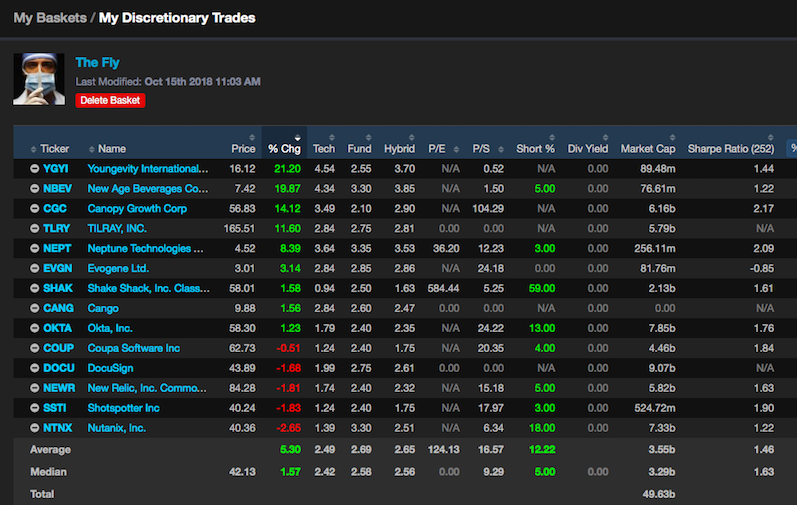Click the minus icon for EVGN
797x505 pixels.
(35, 268)
